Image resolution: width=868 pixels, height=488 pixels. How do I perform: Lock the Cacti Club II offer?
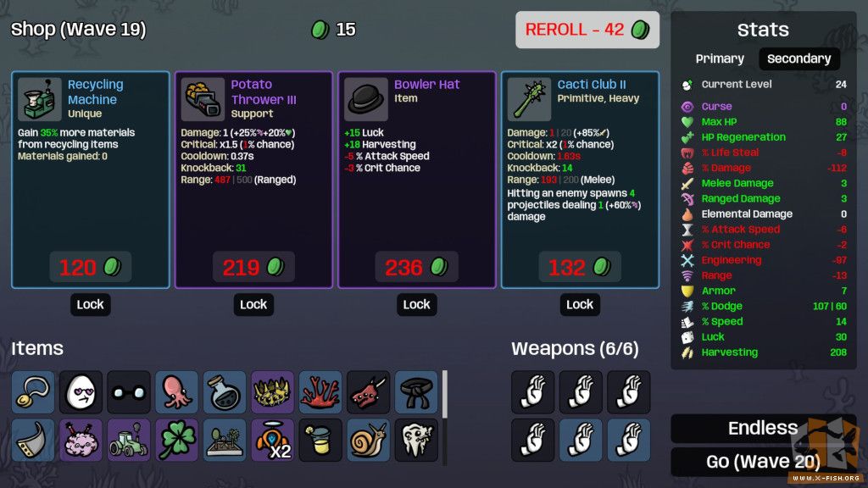580,305
